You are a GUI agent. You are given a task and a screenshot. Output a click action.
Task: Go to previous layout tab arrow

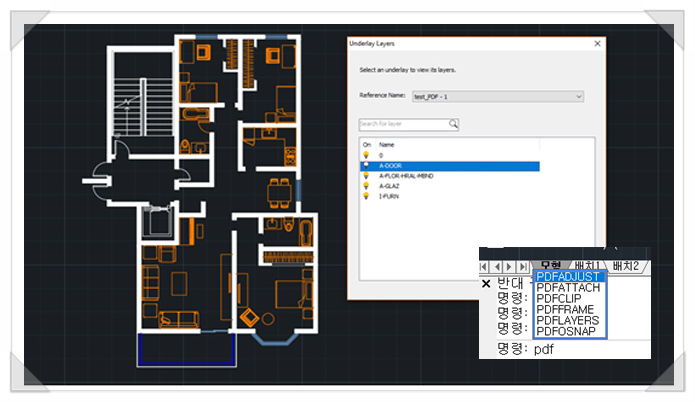coord(497,266)
